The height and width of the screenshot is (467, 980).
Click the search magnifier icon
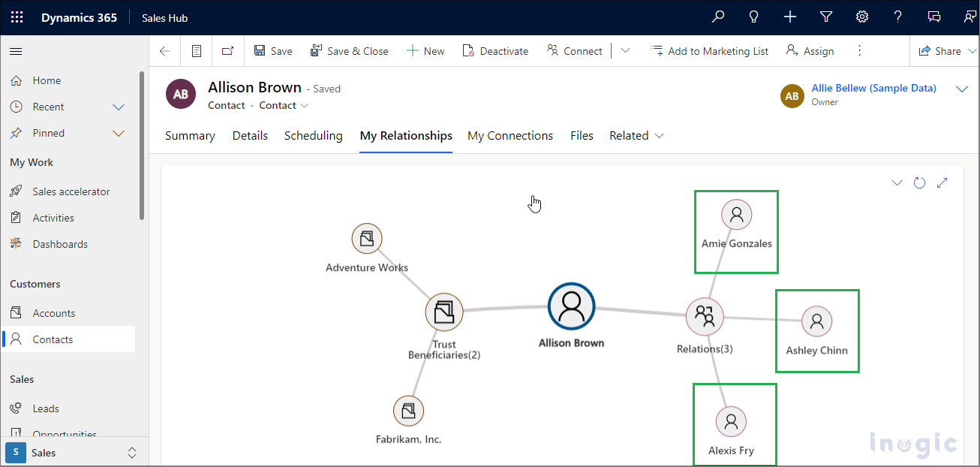click(x=718, y=17)
